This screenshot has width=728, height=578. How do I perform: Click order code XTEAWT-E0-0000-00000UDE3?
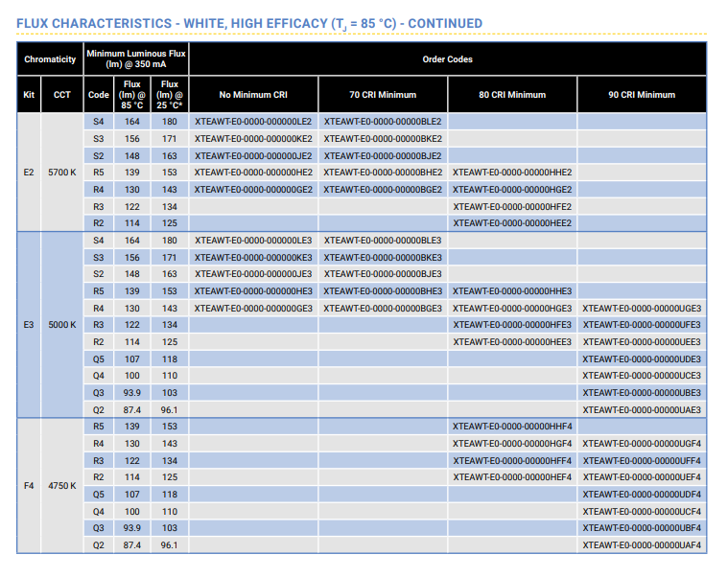[642, 359]
